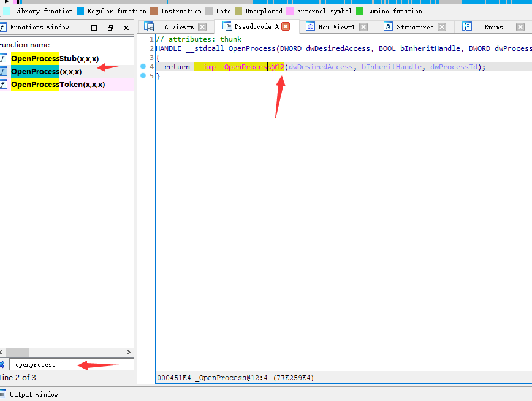
Task: Click the HANDLE return type on line 2
Action: (x=169, y=48)
